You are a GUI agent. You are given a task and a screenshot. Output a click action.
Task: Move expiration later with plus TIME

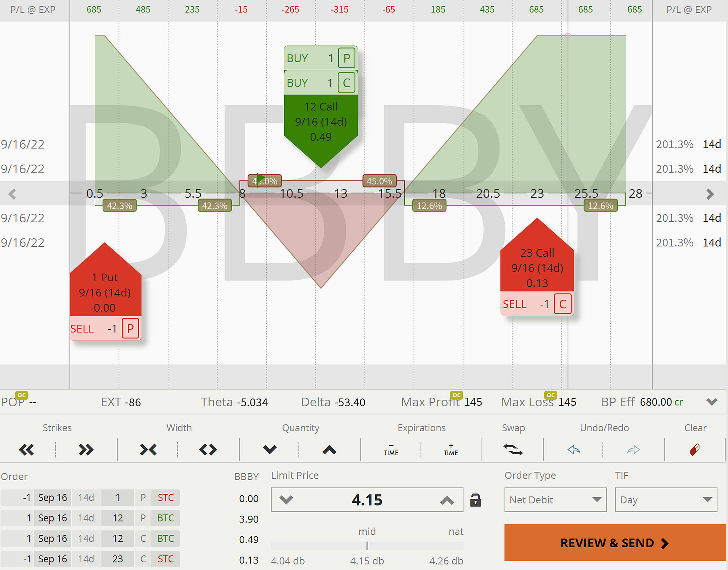[451, 450]
